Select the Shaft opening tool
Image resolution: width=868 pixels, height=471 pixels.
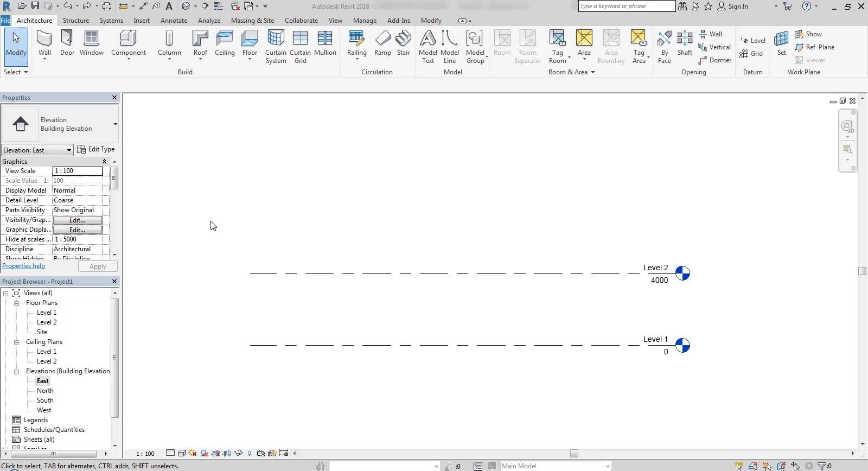685,43
